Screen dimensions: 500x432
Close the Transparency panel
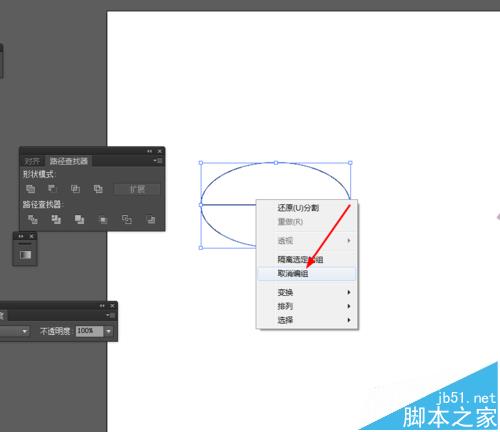click(112, 305)
